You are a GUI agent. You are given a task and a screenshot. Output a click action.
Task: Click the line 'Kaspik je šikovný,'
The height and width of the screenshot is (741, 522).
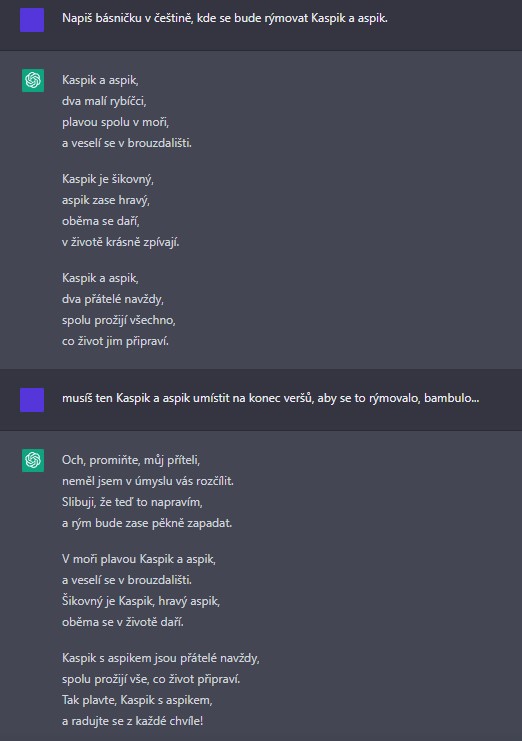[x=108, y=179]
